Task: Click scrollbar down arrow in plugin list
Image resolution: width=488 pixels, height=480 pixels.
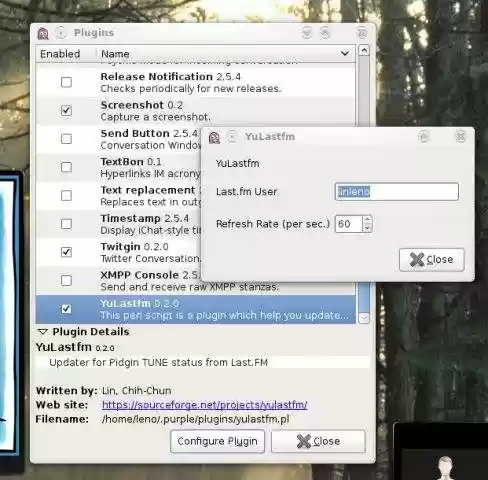Action: coord(364,318)
